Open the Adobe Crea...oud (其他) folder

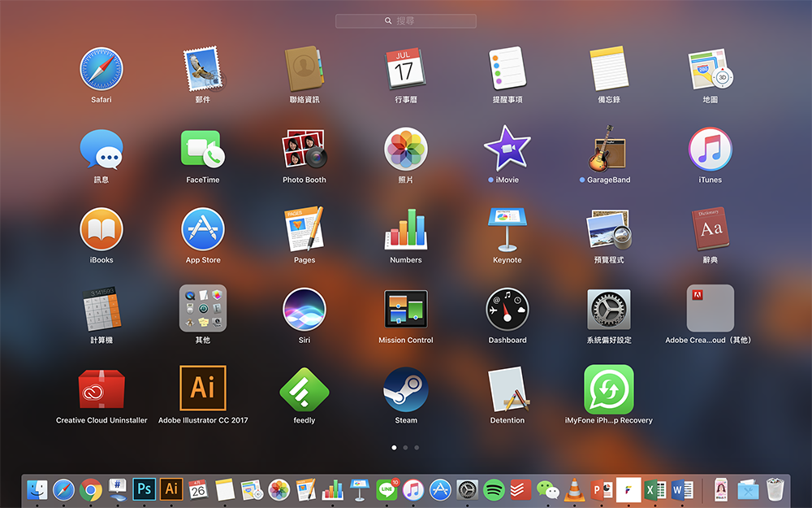(x=710, y=308)
